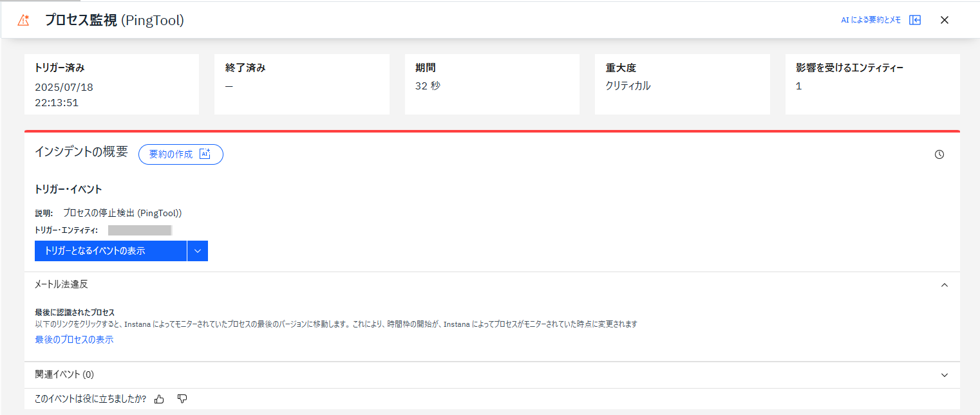Viewport: 980px width, 415px height.
Task: Open the clock history icon
Action: (x=939, y=154)
